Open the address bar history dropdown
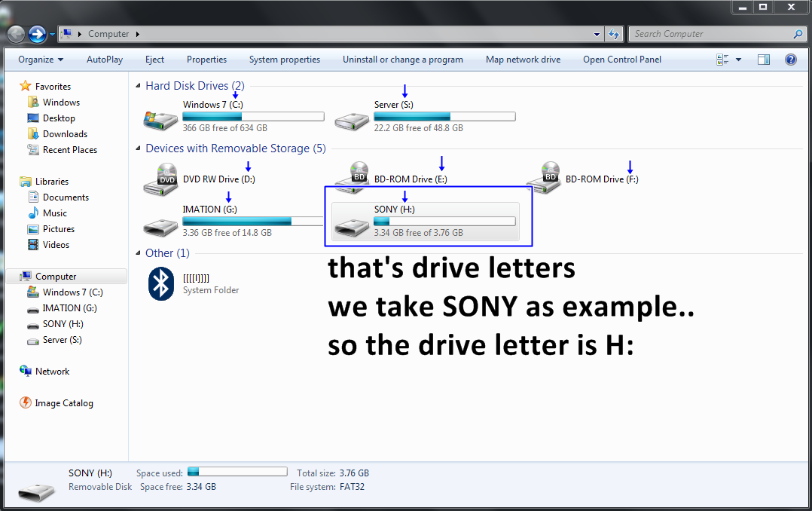 (597, 35)
